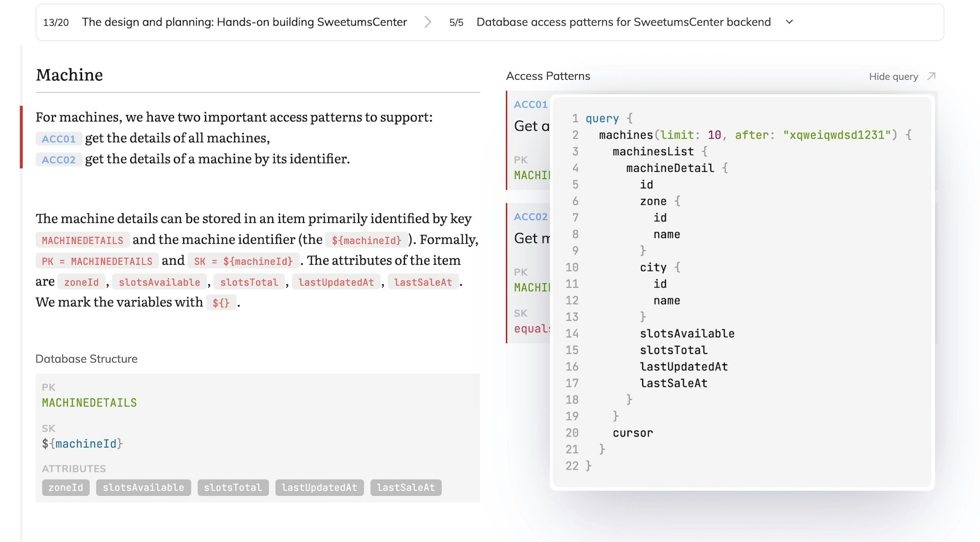Click the Hide query arrow icon
The image size is (980, 542).
click(932, 76)
